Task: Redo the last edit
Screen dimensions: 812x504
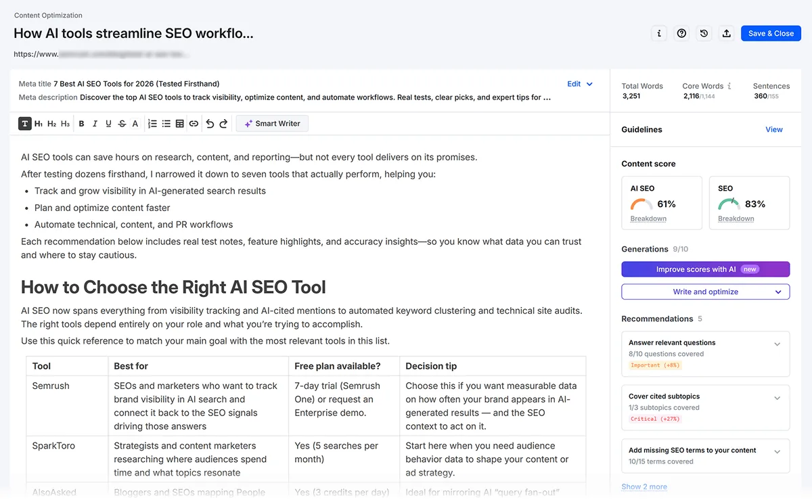Action: point(223,124)
